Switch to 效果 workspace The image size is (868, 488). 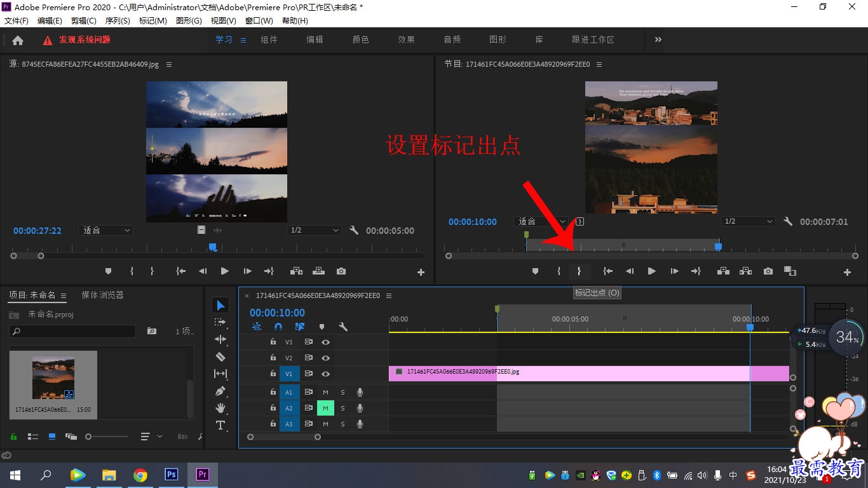click(x=407, y=39)
